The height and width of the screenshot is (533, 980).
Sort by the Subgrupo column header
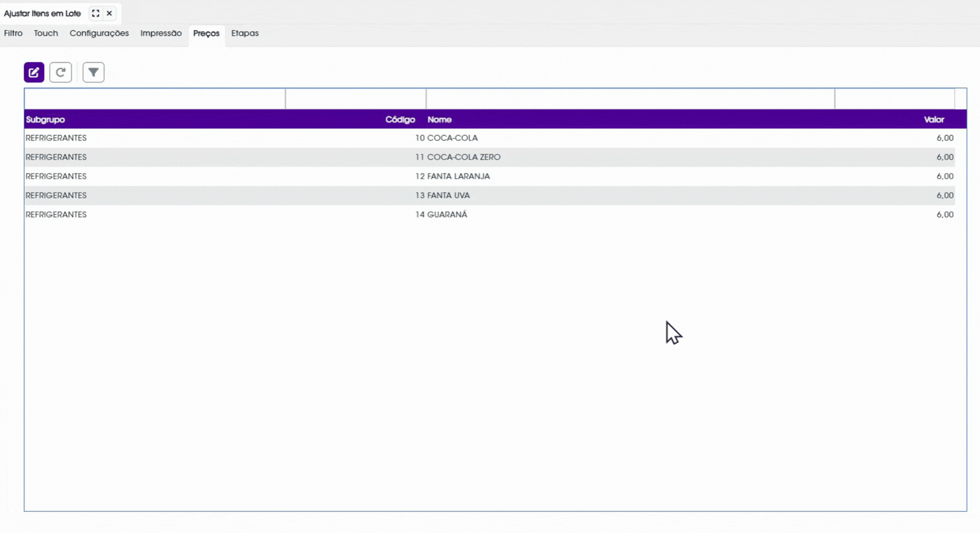(x=45, y=119)
